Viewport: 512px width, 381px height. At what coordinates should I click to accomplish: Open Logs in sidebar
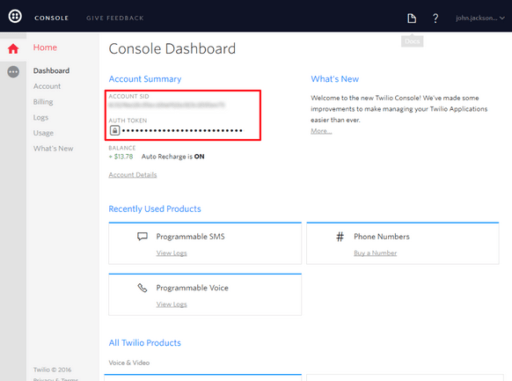tap(41, 117)
